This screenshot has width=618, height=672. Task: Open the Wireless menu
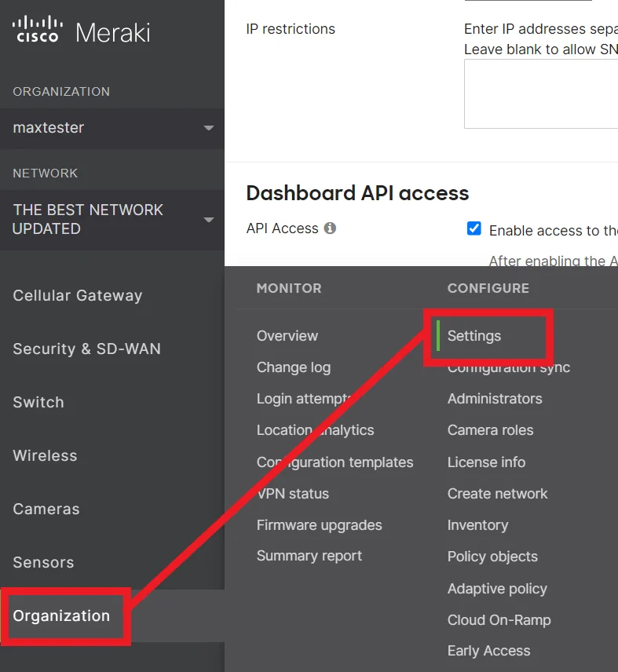click(45, 455)
